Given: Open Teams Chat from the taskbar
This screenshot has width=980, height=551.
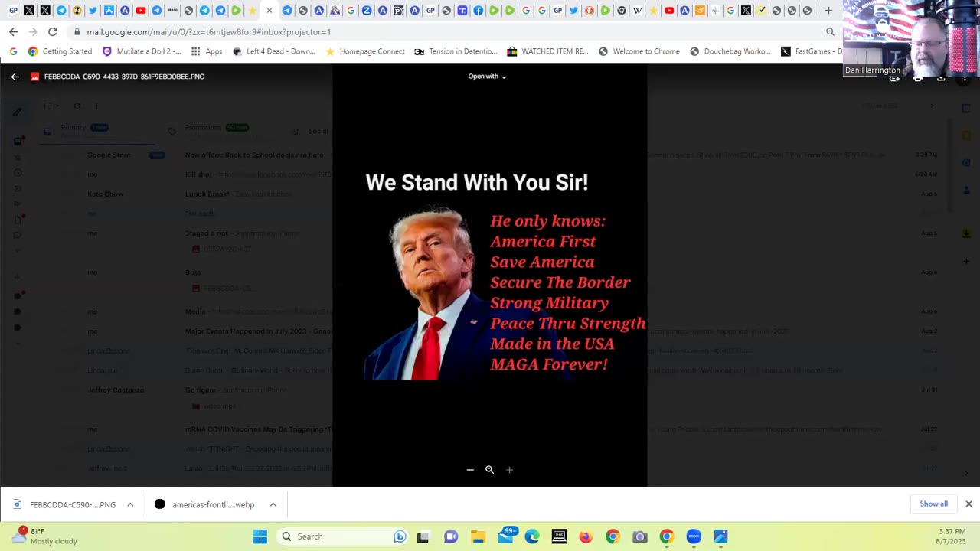Looking at the screenshot, I should (451, 536).
